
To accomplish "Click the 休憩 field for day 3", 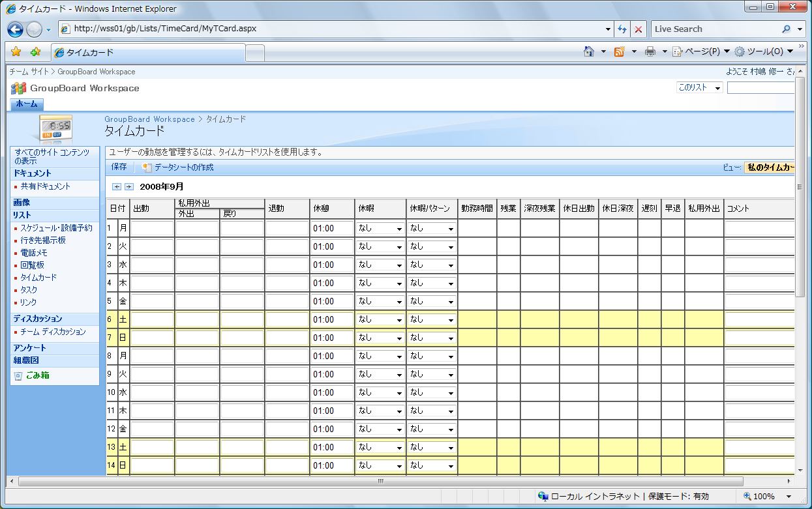I will (333, 265).
